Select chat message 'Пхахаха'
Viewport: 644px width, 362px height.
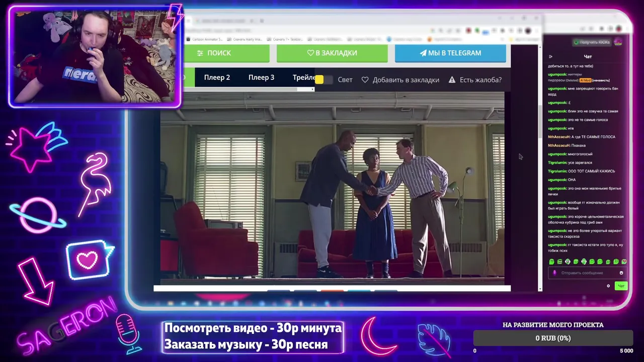pyautogui.click(x=578, y=145)
